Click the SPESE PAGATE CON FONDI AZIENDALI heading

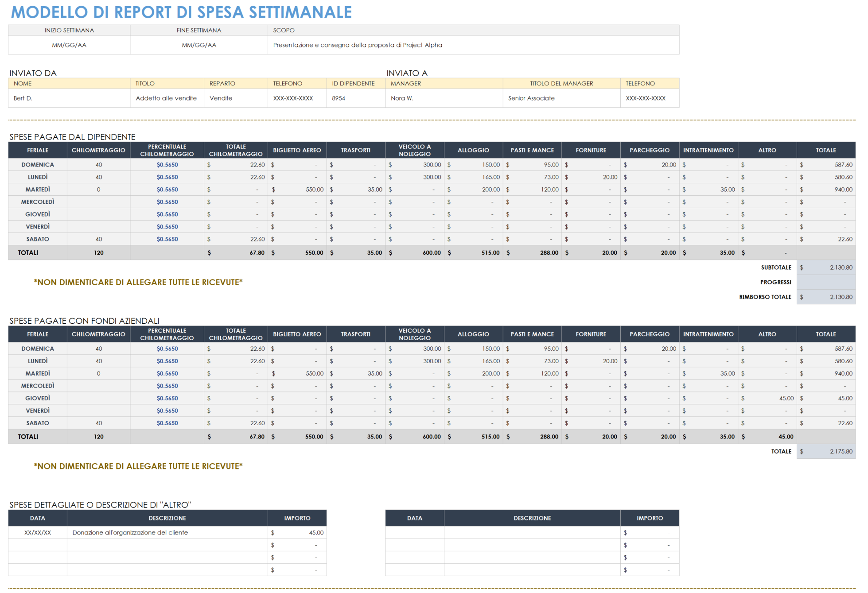point(84,321)
